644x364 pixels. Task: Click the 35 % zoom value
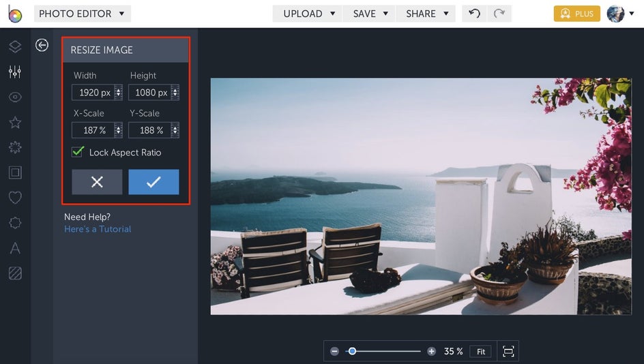(x=453, y=351)
